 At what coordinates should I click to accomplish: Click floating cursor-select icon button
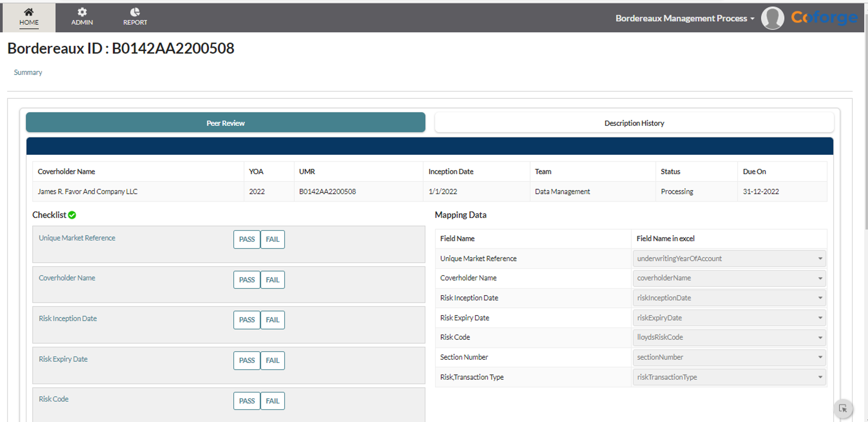tap(843, 408)
